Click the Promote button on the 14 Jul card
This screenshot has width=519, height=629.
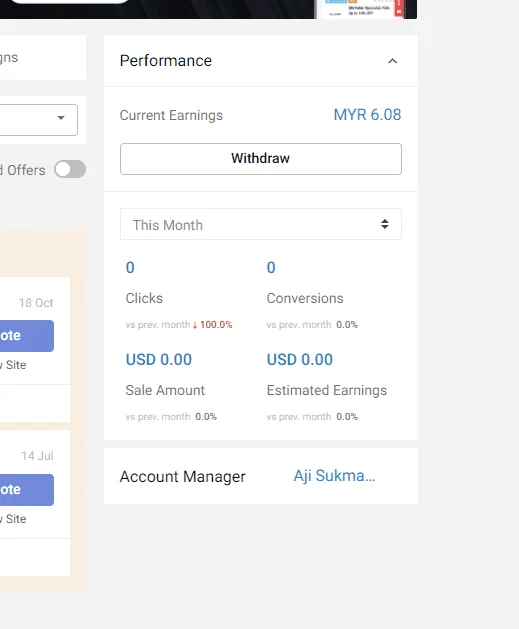[x=26, y=490]
